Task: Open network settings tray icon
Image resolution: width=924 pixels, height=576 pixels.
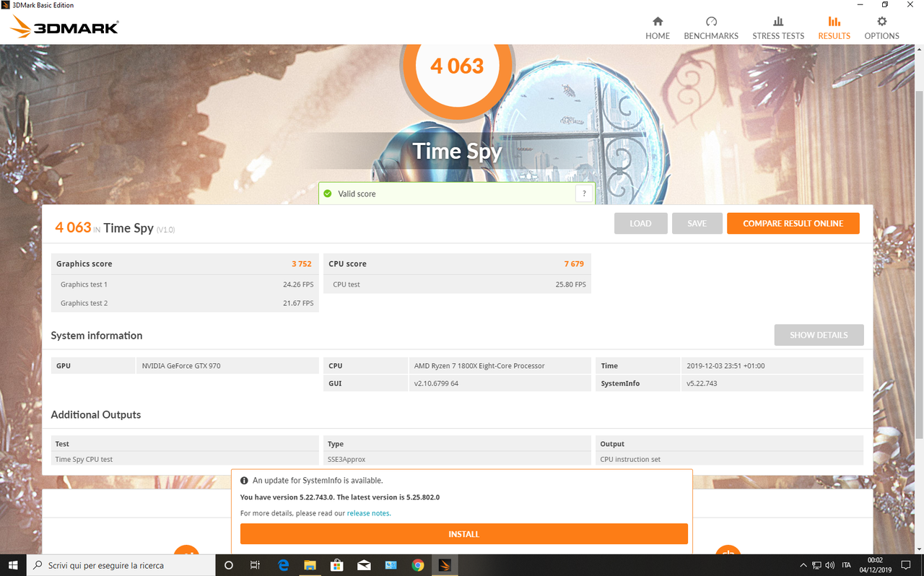Action: 816,565
